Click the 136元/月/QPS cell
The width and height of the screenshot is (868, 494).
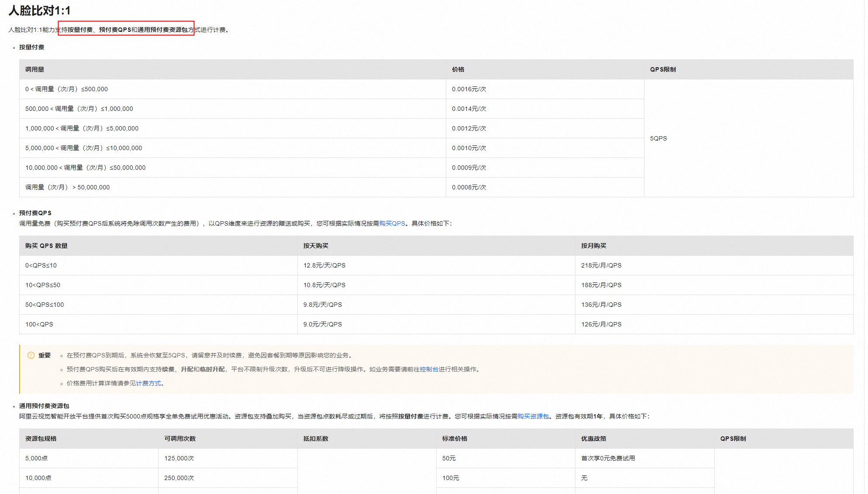[x=714, y=305]
